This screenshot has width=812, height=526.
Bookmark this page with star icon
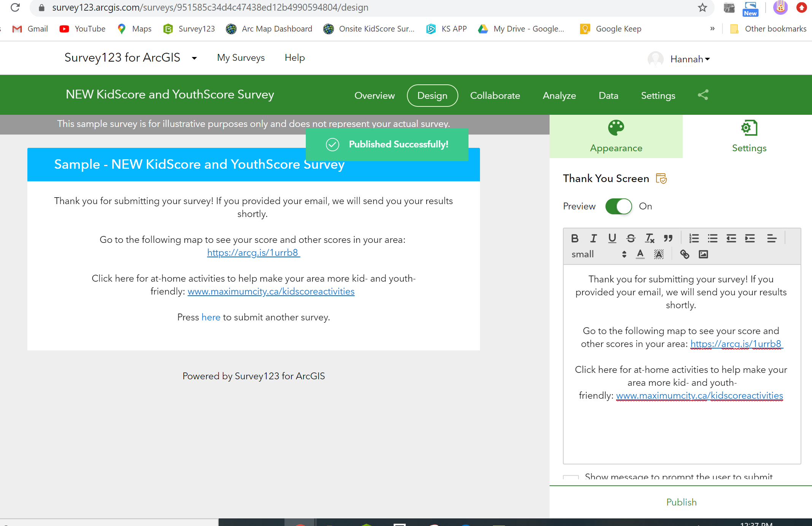702,8
